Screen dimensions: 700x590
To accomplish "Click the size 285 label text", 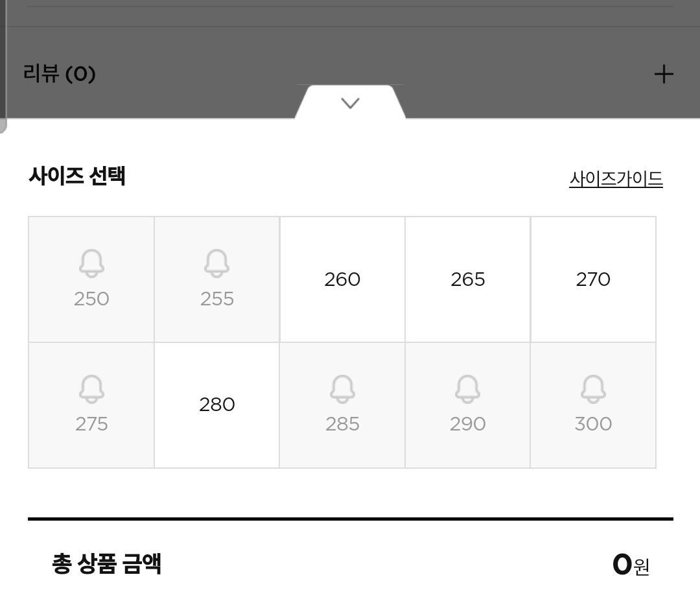I will [x=342, y=424].
